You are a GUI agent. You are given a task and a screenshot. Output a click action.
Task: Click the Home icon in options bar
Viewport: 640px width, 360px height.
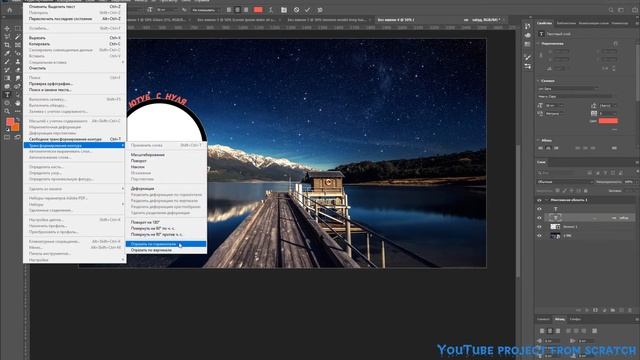point(10,10)
